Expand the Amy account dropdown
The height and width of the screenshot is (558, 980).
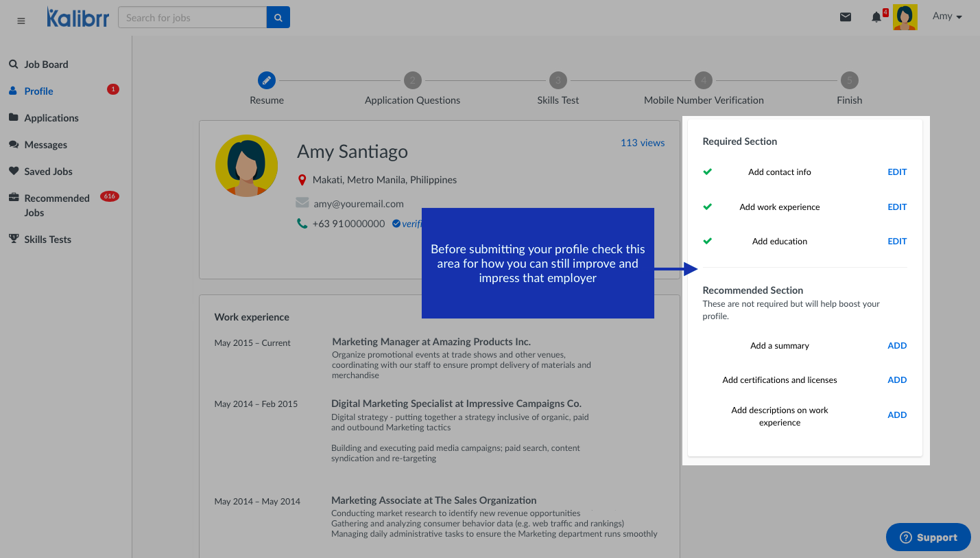click(947, 16)
